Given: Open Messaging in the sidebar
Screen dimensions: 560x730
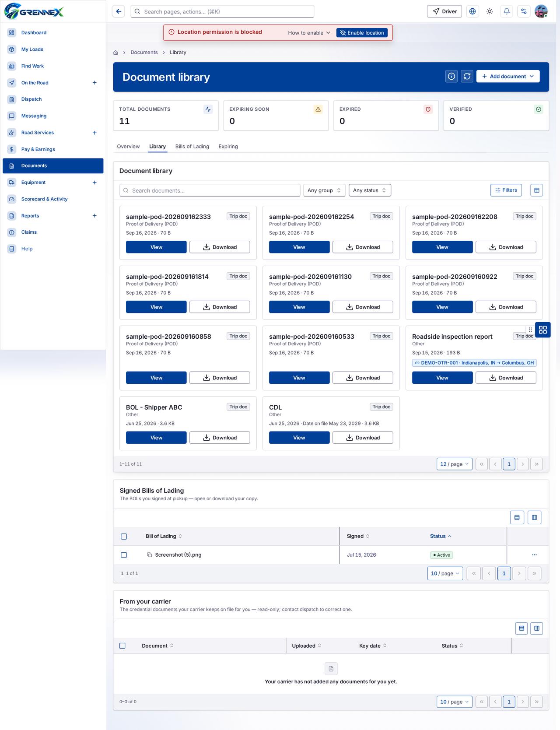Looking at the screenshot, I should pyautogui.click(x=53, y=116).
